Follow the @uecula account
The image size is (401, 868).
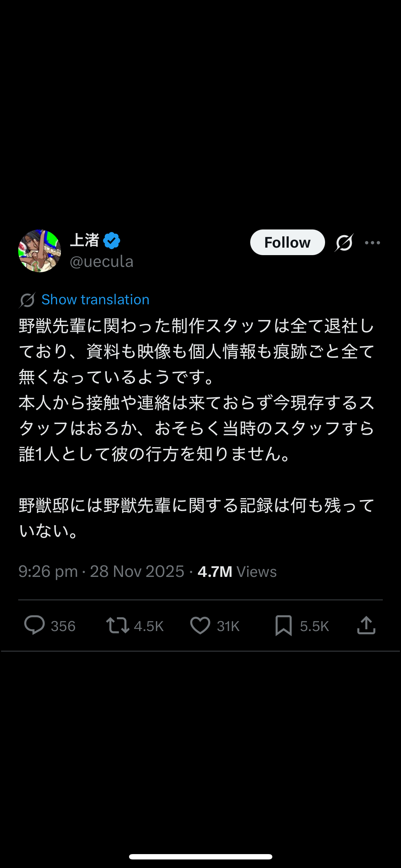pyautogui.click(x=287, y=243)
